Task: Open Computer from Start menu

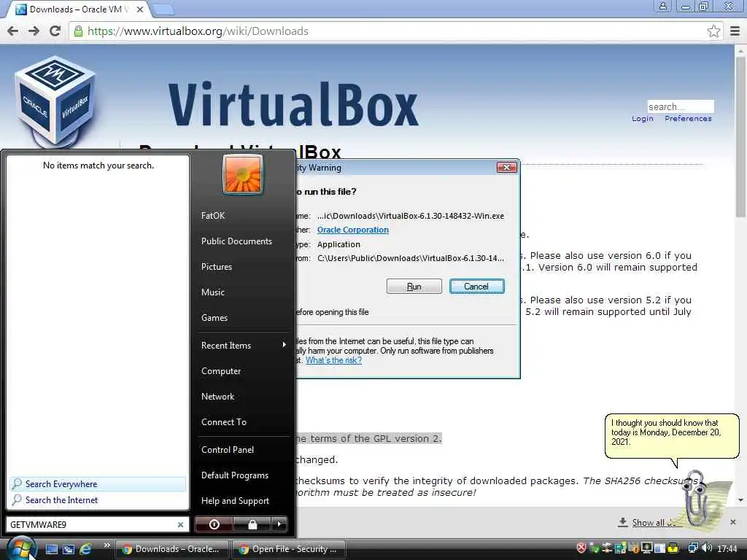Action: click(x=220, y=371)
